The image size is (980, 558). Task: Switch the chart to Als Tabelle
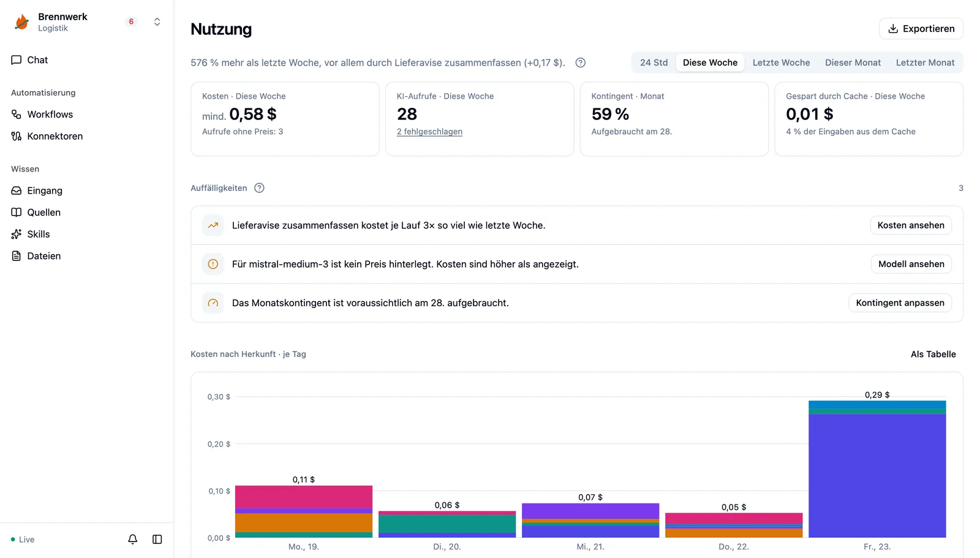point(933,354)
